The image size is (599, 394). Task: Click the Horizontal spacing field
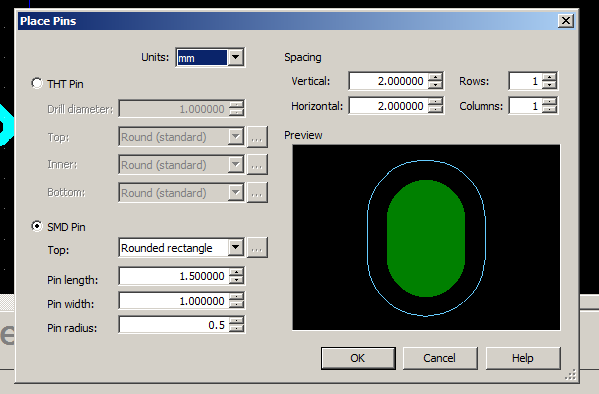click(388, 106)
